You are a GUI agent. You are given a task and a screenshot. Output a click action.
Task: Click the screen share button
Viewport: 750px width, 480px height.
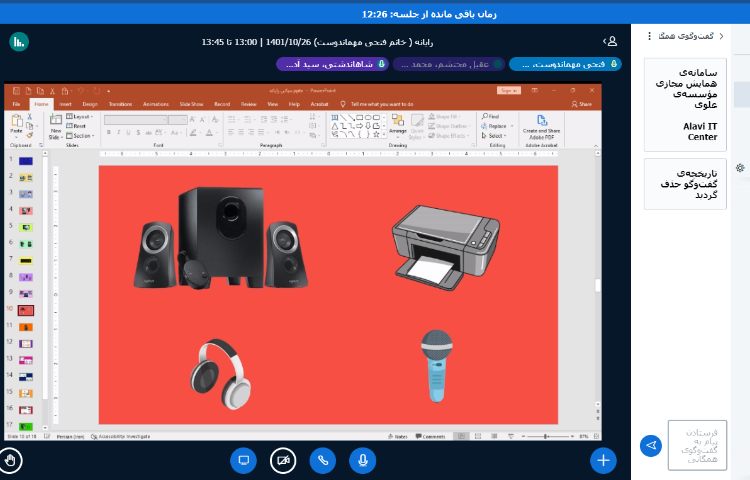click(x=243, y=460)
